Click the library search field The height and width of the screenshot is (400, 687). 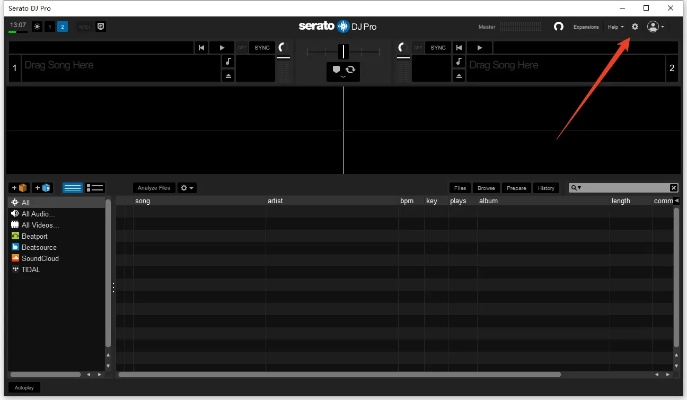620,188
